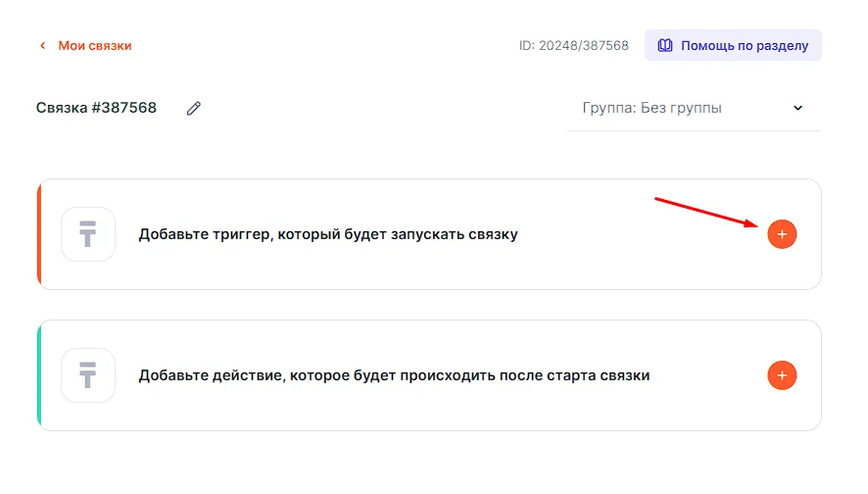The width and height of the screenshot is (868, 494).
Task: Click the chevron arrow of group selector
Action: coord(797,108)
